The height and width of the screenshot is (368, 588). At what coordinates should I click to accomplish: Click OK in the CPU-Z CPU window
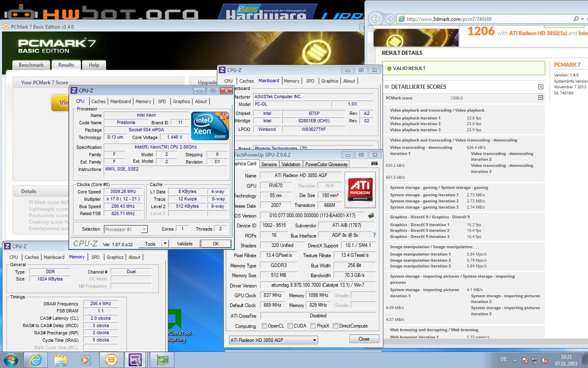point(216,244)
